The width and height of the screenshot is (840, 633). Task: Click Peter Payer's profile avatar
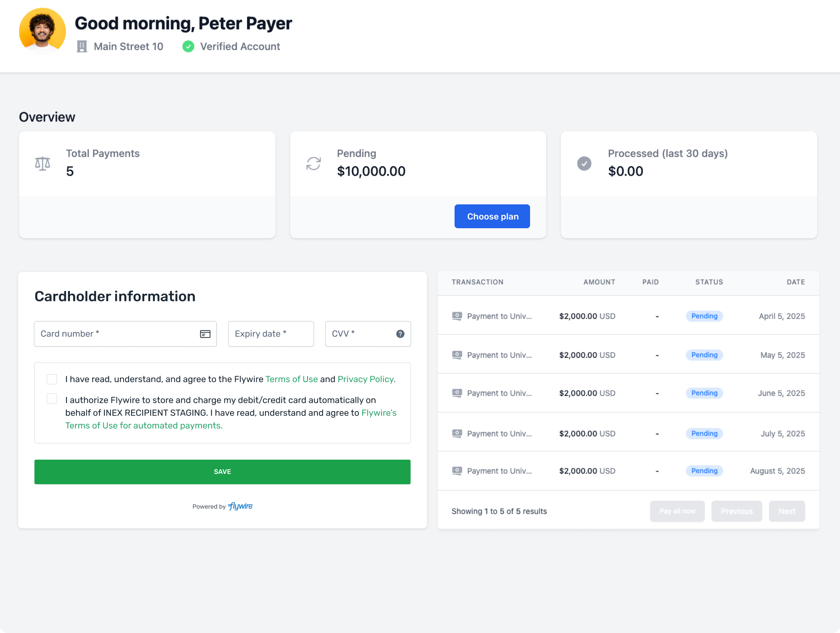click(x=43, y=31)
